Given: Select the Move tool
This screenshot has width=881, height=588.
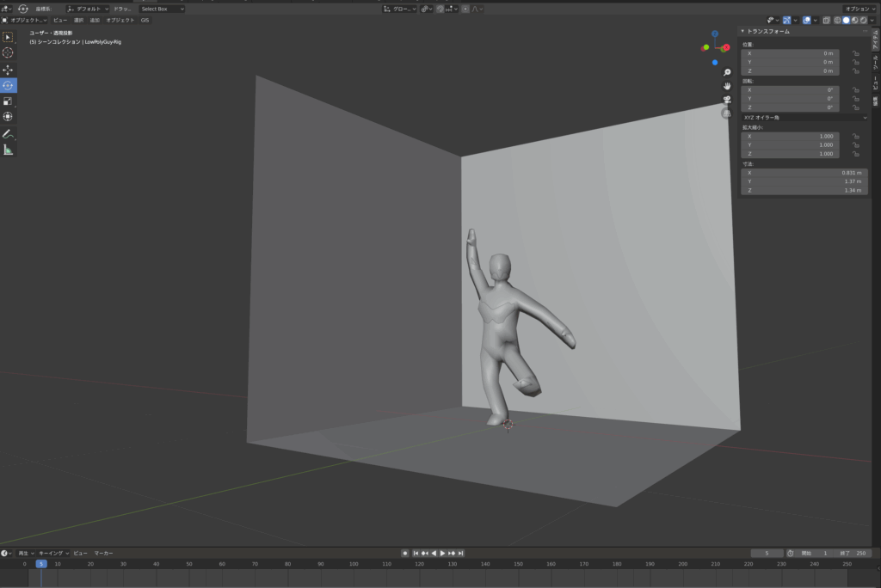Looking at the screenshot, I should (8, 70).
